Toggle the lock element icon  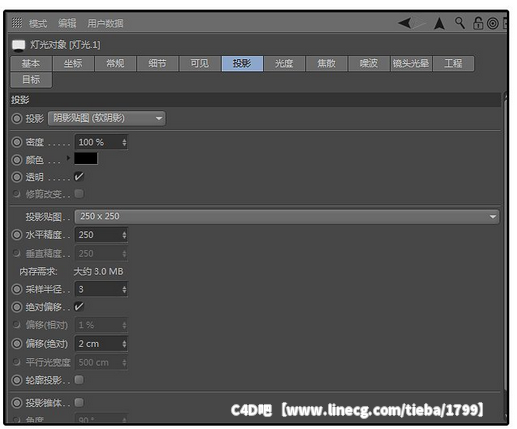[478, 23]
